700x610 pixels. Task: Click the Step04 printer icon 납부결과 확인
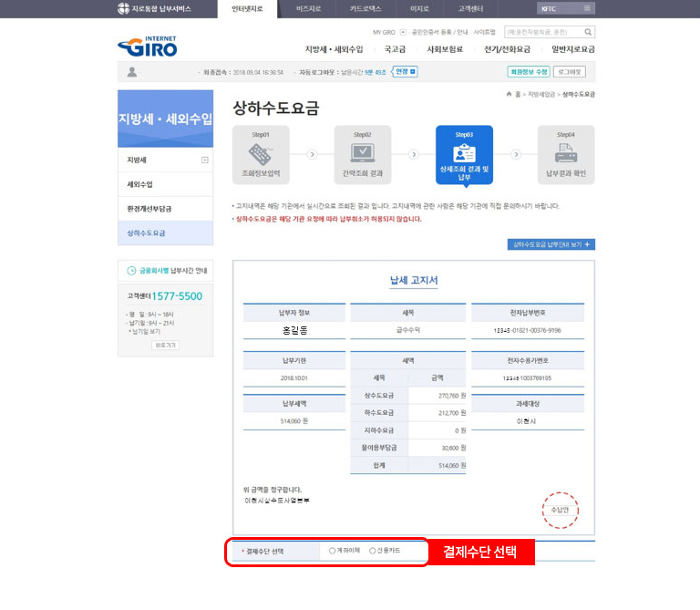(566, 153)
